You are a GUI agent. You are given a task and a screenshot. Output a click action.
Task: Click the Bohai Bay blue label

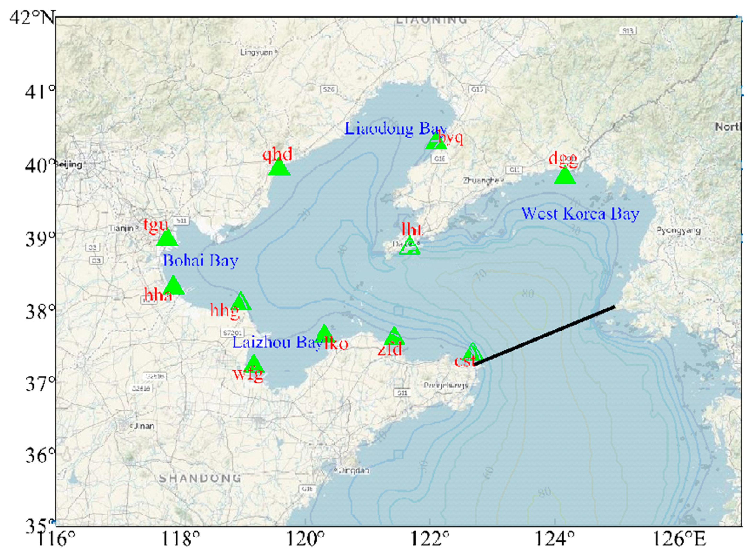point(201,261)
